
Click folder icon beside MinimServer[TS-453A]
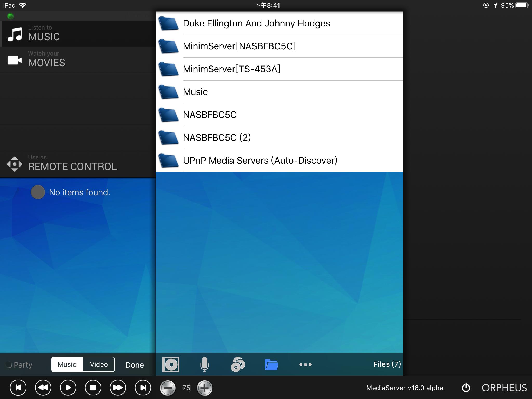click(x=169, y=69)
